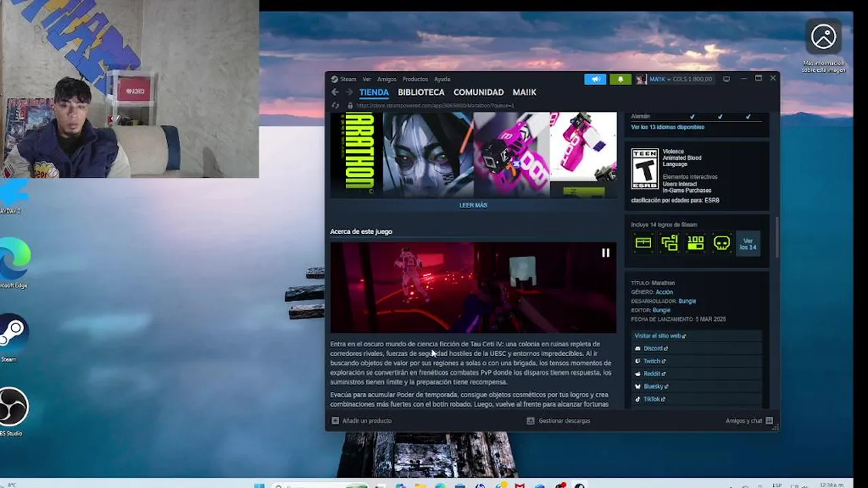This screenshot has width=868, height=488.
Task: Open the Amigos menu
Action: [387, 79]
